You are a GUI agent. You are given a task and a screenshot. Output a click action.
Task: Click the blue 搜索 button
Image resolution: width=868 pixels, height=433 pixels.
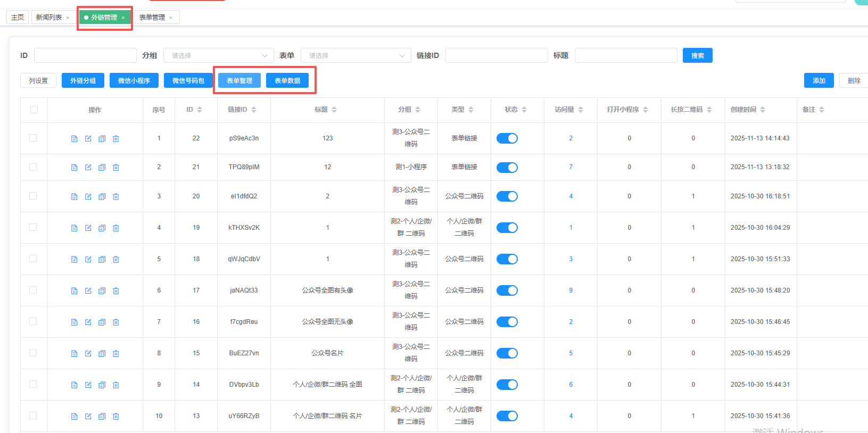pos(697,55)
